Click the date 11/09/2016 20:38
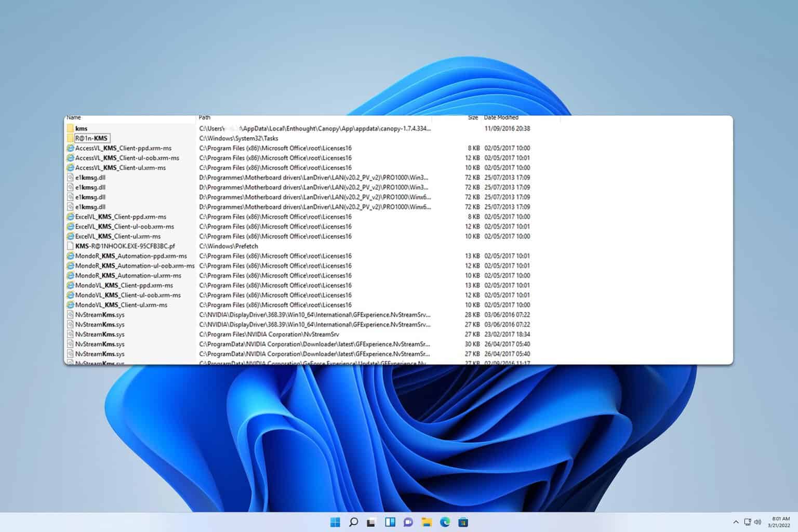Screen dimensions: 798x532 507,128
